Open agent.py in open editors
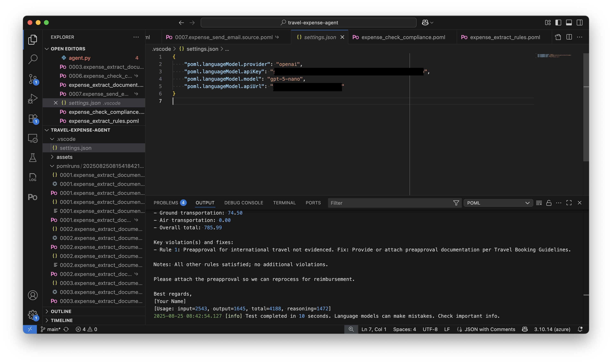 coord(94,58)
